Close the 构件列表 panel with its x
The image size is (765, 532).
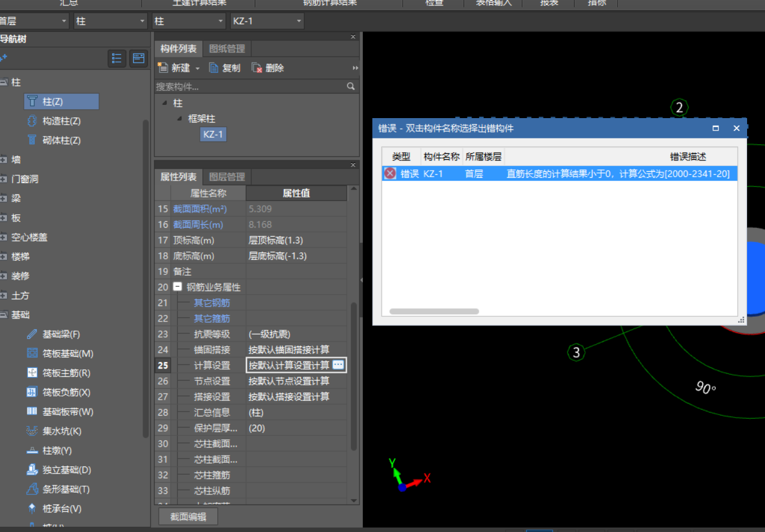tap(353, 37)
